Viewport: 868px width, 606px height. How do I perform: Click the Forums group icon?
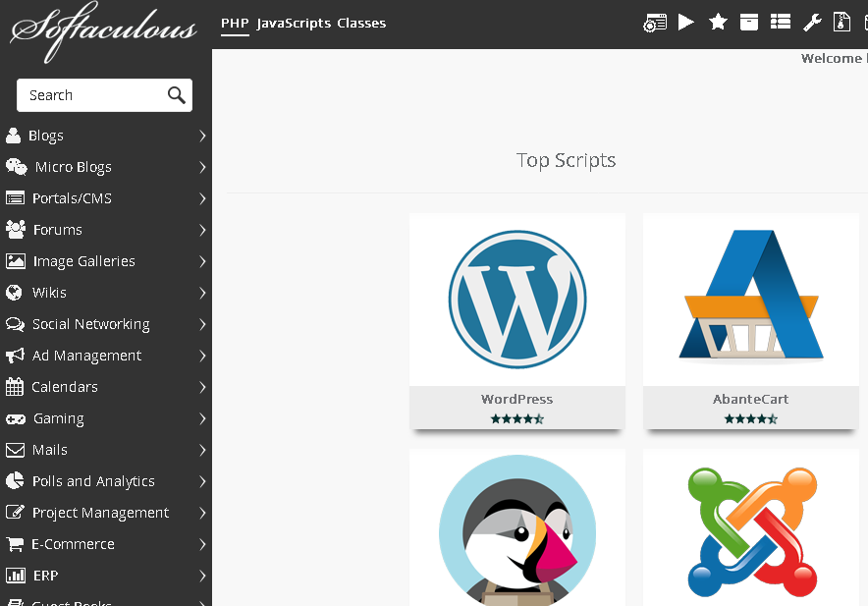16,229
